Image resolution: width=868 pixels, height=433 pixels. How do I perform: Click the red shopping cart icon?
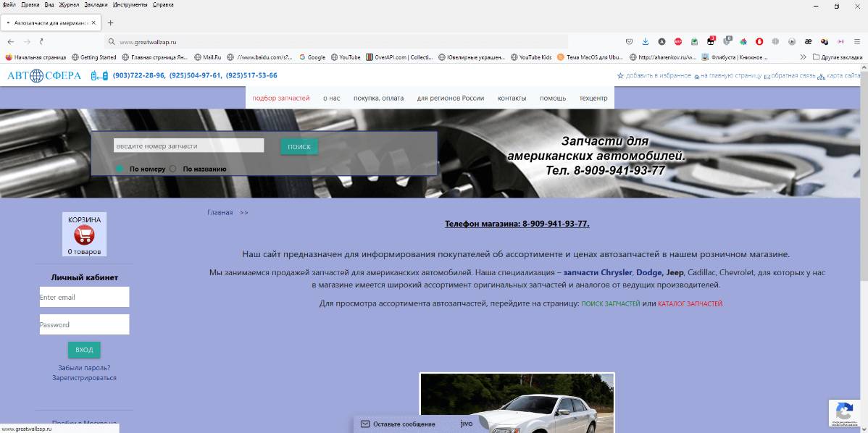(84, 235)
